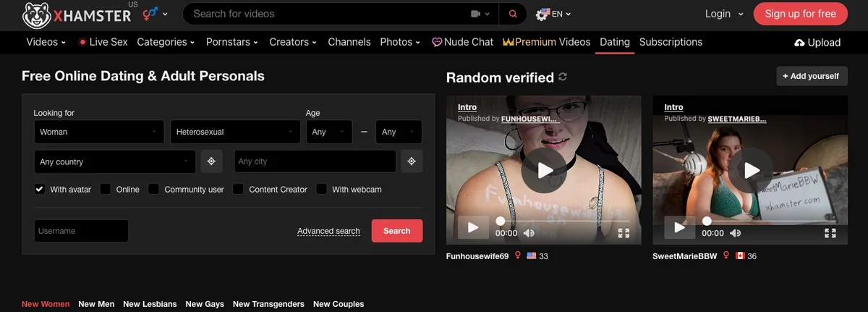Open the Intro link on Funhousewife69 video

coord(467,107)
